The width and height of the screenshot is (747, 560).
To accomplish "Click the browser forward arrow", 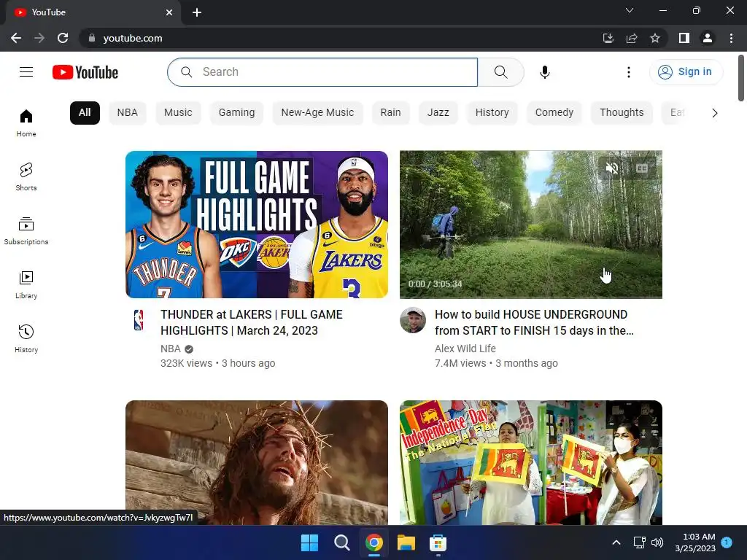I will pyautogui.click(x=39, y=38).
